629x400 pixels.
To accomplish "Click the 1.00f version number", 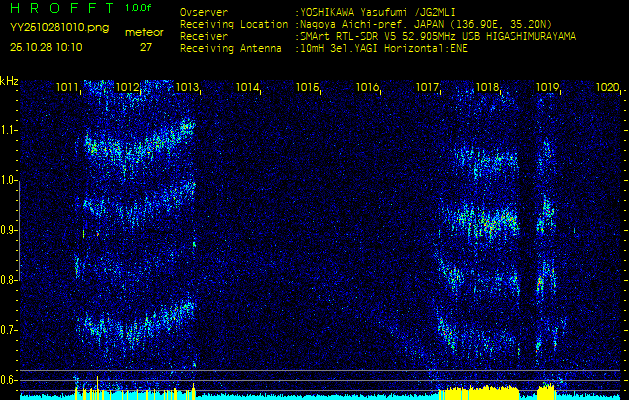I will tap(139, 7).
